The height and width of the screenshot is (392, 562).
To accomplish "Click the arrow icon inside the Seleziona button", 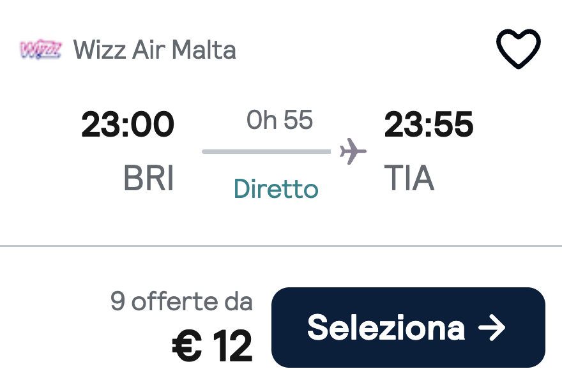I will click(x=492, y=328).
